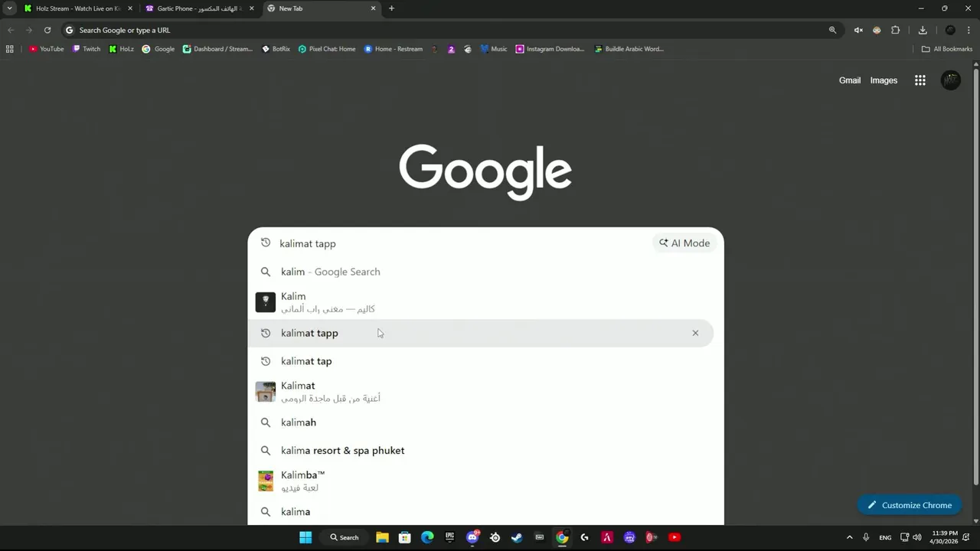Viewport: 980px width, 551px height.
Task: Remove the 'kalimat tapp' suggestion with X
Action: 695,333
